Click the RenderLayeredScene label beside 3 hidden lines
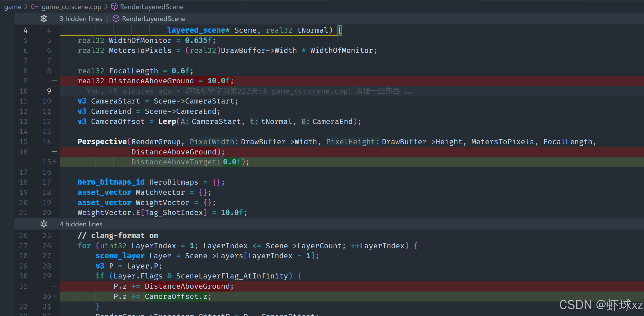Image resolution: width=644 pixels, height=316 pixels. [154, 19]
